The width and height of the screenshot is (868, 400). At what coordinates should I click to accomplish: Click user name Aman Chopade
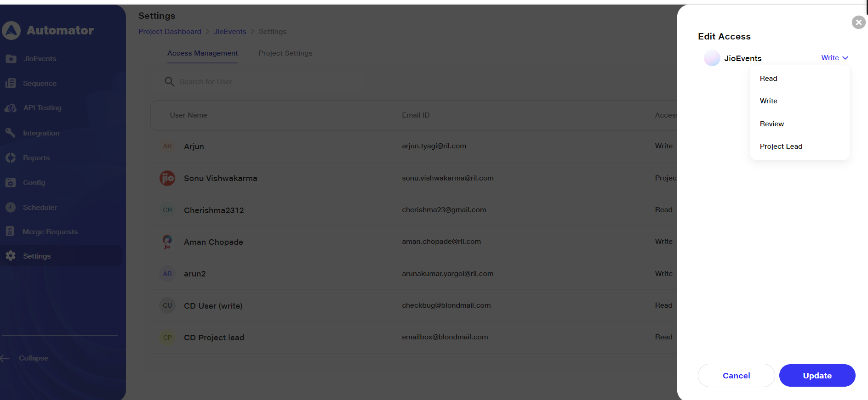[x=213, y=242]
